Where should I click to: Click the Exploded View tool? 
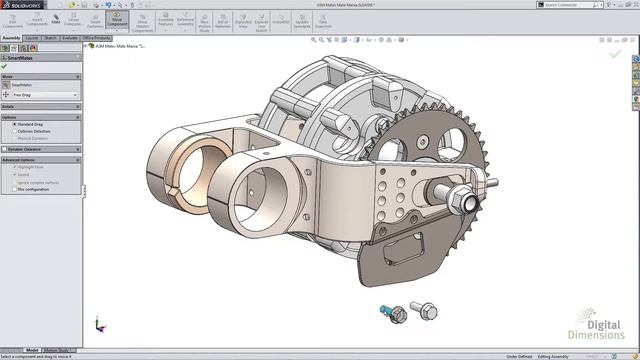[243, 22]
